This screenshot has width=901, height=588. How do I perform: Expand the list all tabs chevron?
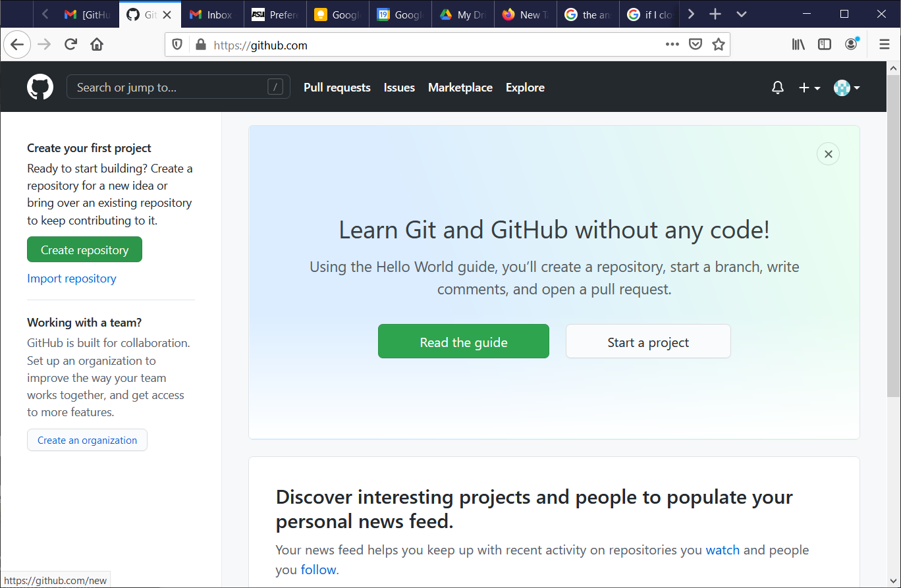tap(742, 14)
